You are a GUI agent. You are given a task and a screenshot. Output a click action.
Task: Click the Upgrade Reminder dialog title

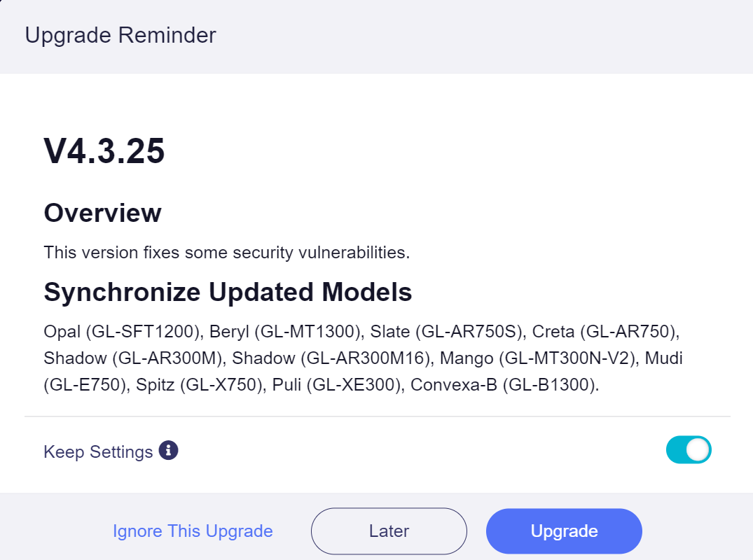point(120,35)
